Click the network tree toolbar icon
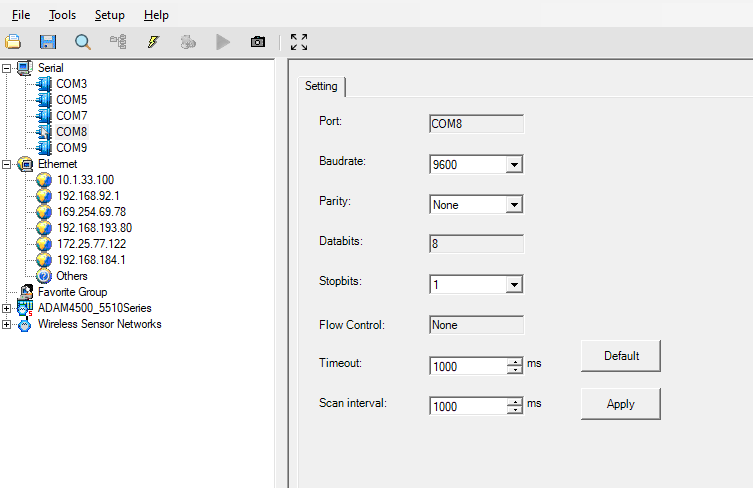The height and width of the screenshot is (488, 753). [118, 42]
